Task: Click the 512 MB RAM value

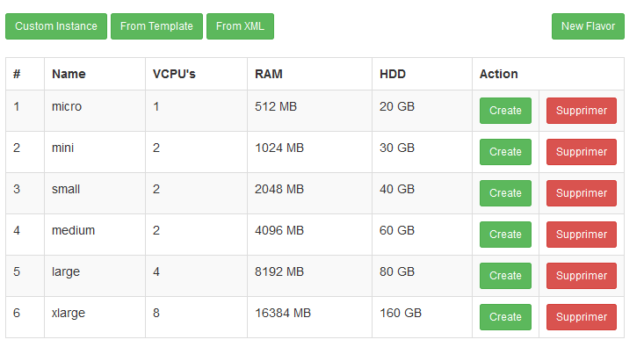Action: tap(276, 107)
